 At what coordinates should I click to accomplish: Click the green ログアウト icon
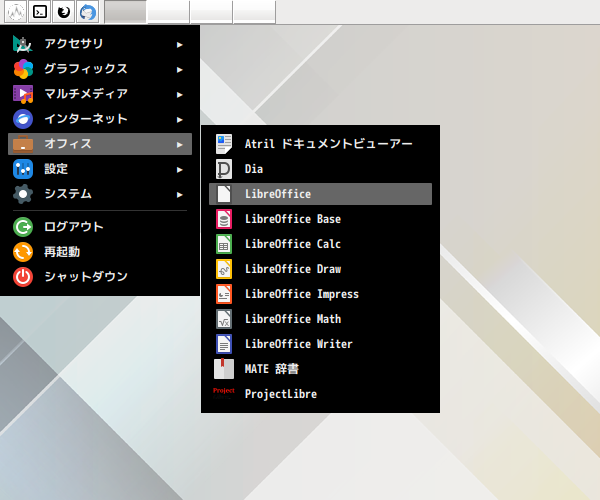[23, 227]
